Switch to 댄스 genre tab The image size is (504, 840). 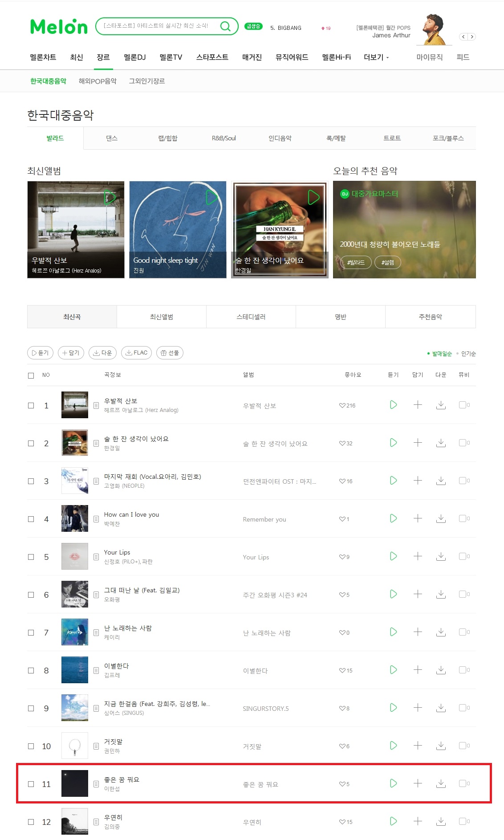[112, 138]
